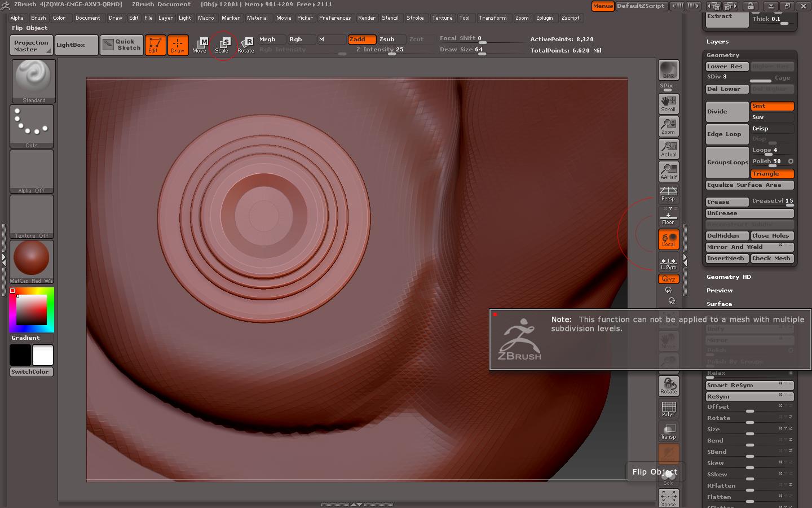Open the Render menu
812x508 pixels.
[x=367, y=18]
